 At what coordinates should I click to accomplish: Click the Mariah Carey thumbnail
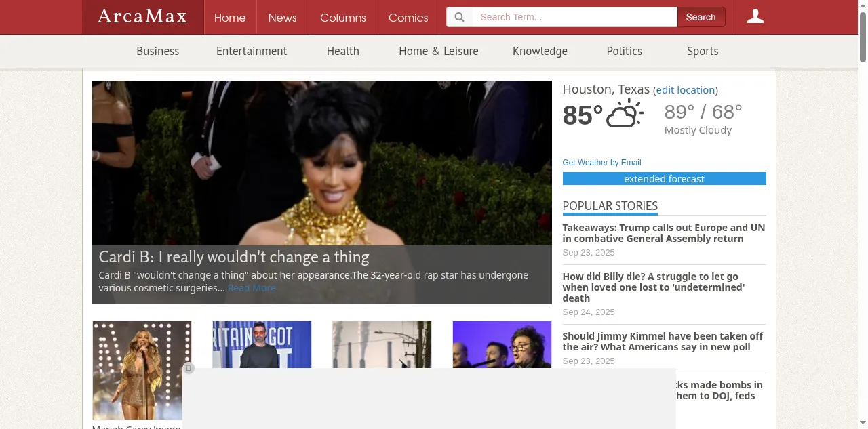click(x=142, y=371)
